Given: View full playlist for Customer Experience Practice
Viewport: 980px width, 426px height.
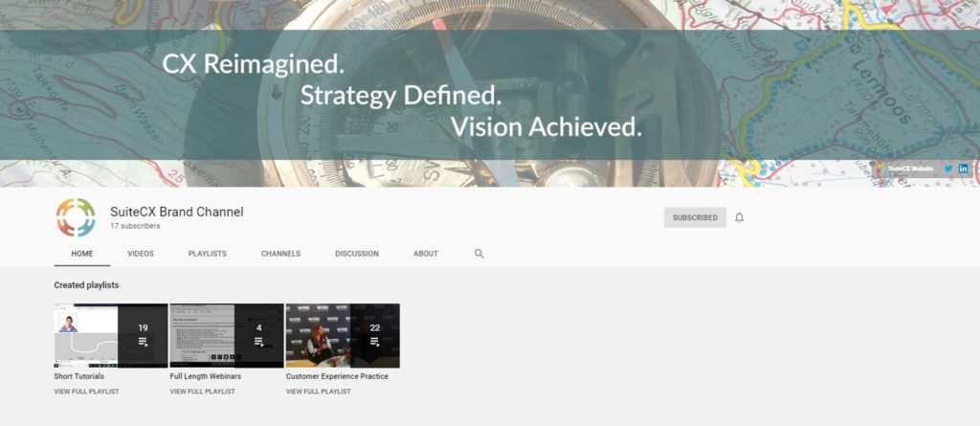Looking at the screenshot, I should tap(318, 392).
